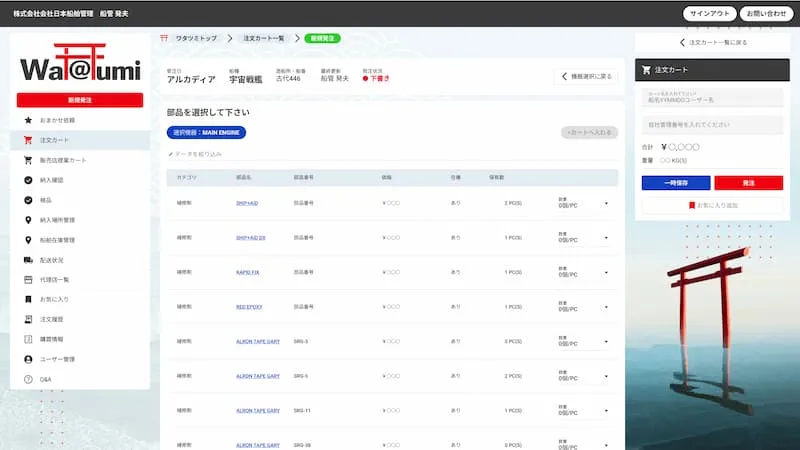Viewport: 800px width, 450px height.
Task: Click 機種選択に戻る button
Action: [586, 77]
